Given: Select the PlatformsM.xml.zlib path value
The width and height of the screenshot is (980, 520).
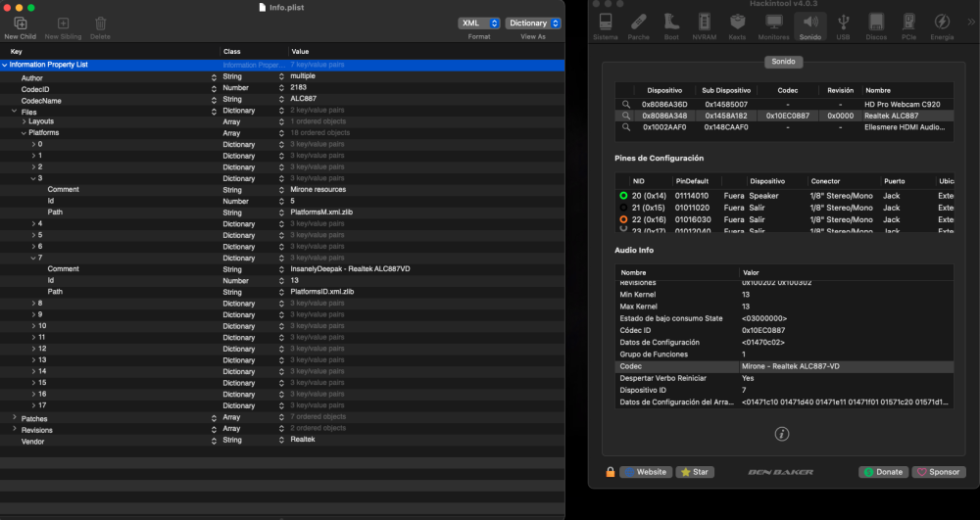Looking at the screenshot, I should pyautogui.click(x=321, y=213).
